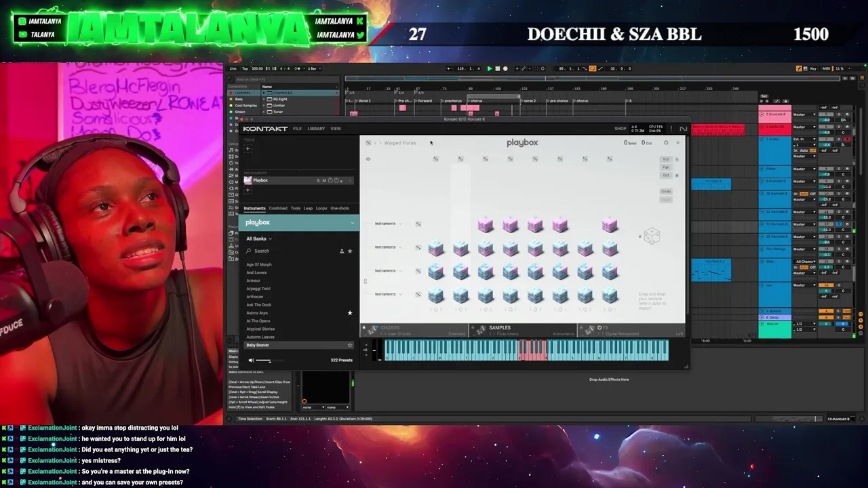
Task: Toggle the FX power button
Action: [x=599, y=328]
